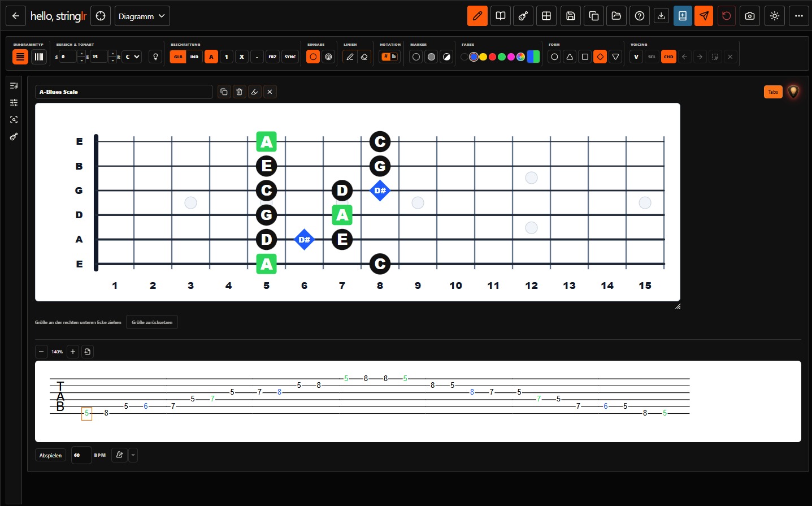Viewport: 812px width, 506px height.
Task: Switch to the horizontal fretboard diagram type
Action: click(20, 57)
